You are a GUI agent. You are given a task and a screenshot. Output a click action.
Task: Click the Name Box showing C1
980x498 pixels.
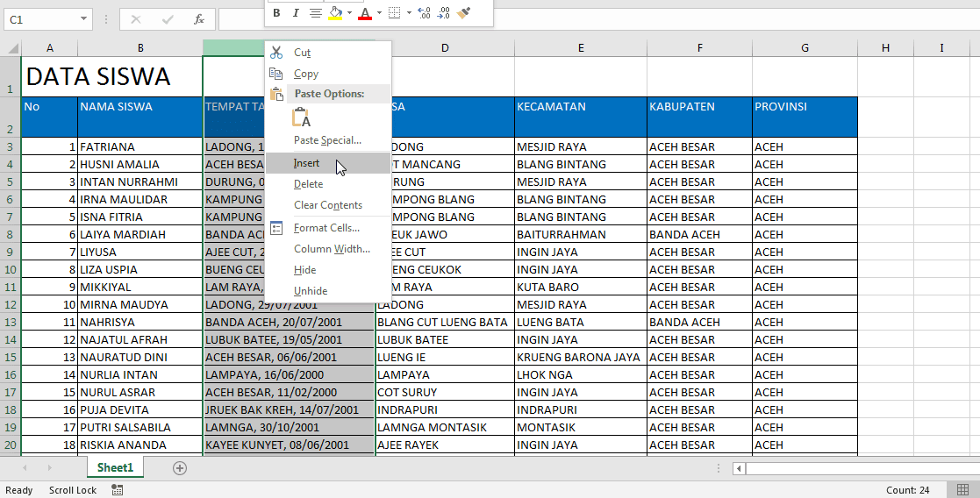point(40,19)
